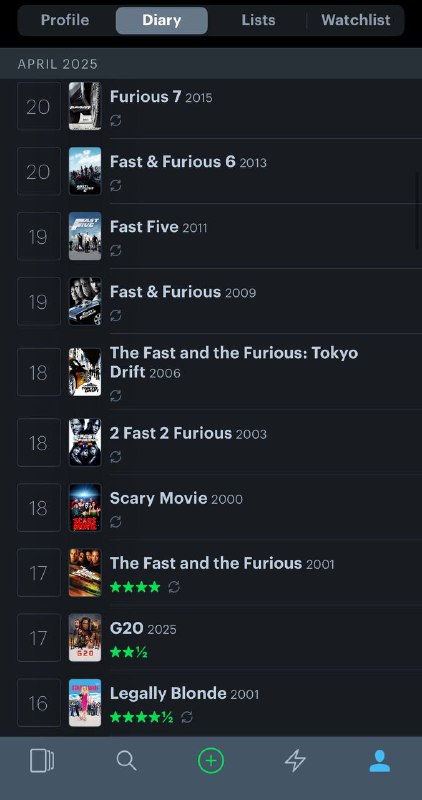The height and width of the screenshot is (800, 422).
Task: Tap the date box 19 for Fast & Furious 2009
Action: (x=39, y=302)
